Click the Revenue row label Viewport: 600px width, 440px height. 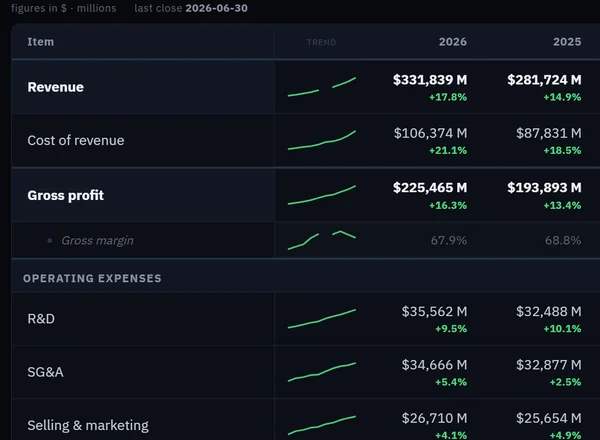(55, 87)
